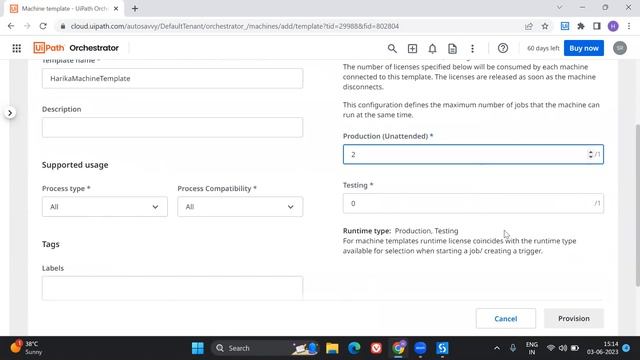The image size is (640, 360).
Task: Open the ENG IN language switcher
Action: pos(532,348)
